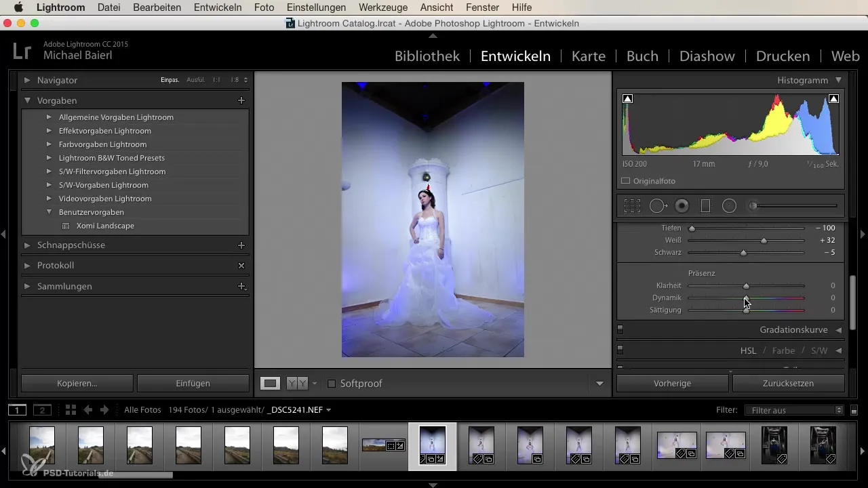Switch to Drucken module
This screenshot has width=868, height=488.
783,56
